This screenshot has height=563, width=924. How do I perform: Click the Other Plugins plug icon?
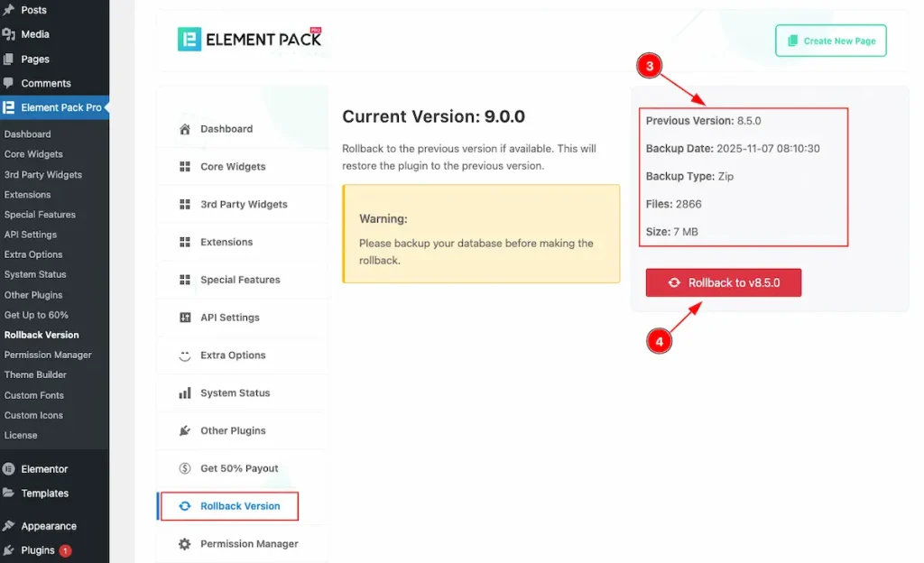(185, 431)
